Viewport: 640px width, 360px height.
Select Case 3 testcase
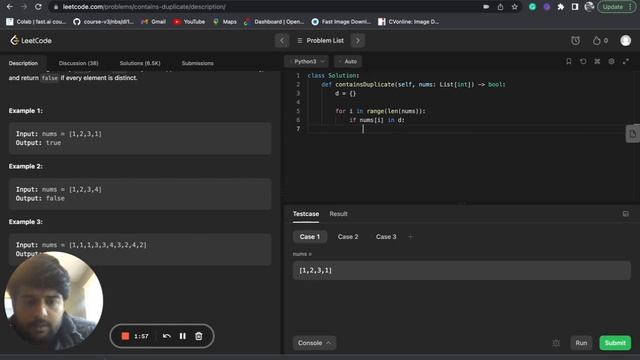(x=386, y=237)
